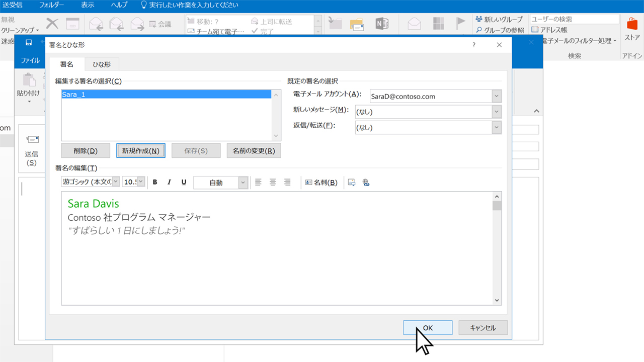The height and width of the screenshot is (362, 644).
Task: Insert a hyperlink into the signature
Action: [366, 183]
